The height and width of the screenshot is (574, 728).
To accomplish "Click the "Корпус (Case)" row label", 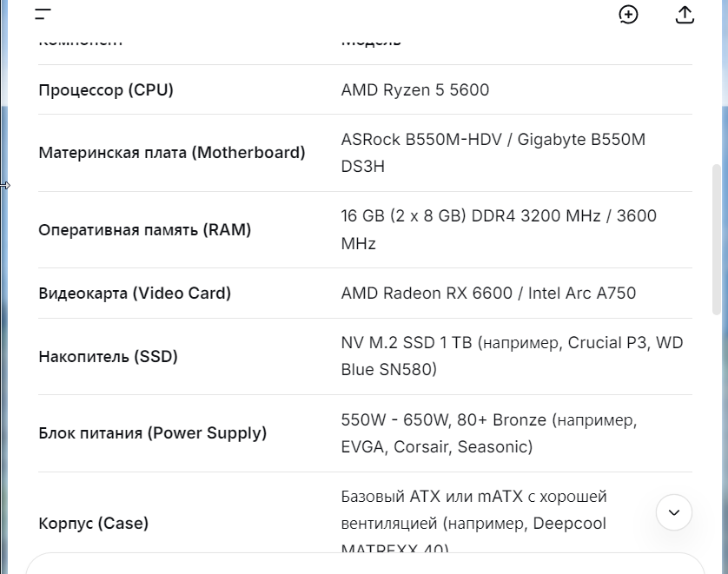I will click(x=94, y=523).
